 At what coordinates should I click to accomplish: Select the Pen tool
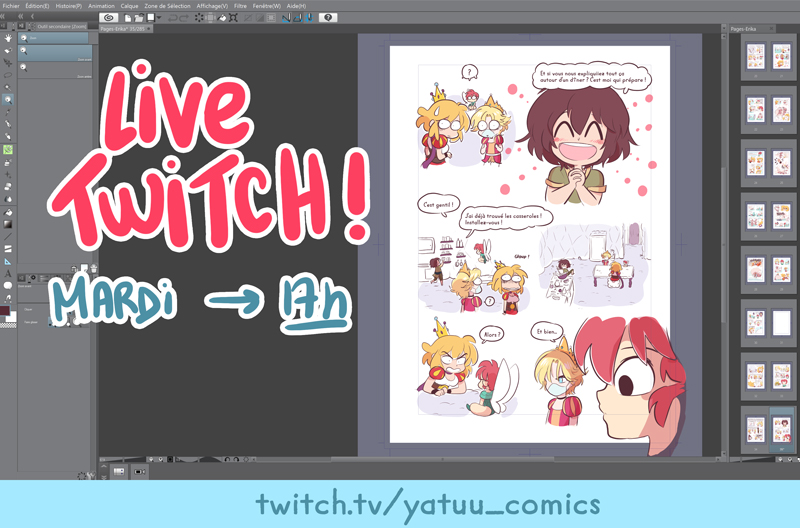pyautogui.click(x=8, y=124)
